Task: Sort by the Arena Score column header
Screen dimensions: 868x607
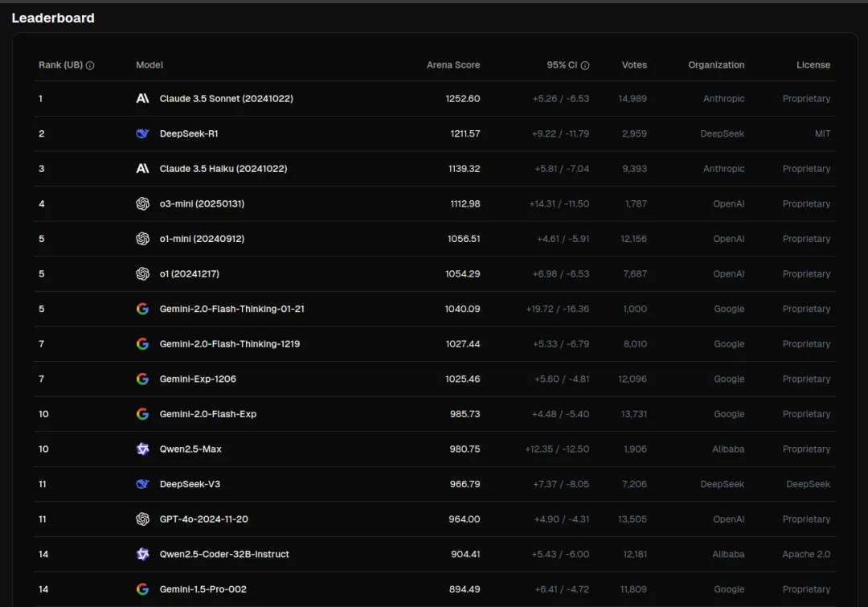Action: [x=452, y=65]
